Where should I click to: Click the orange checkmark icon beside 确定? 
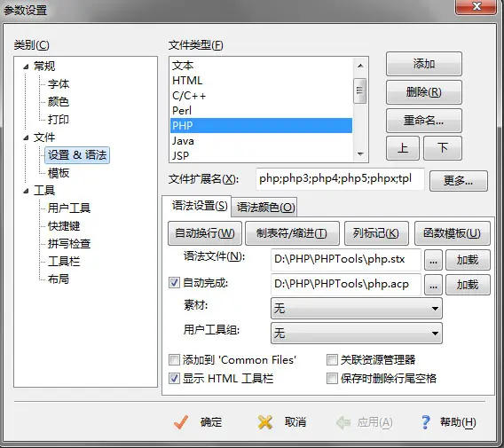(181, 422)
